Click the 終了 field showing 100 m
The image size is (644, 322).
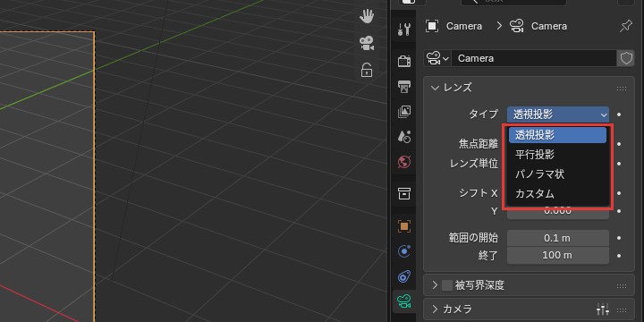[x=558, y=256]
